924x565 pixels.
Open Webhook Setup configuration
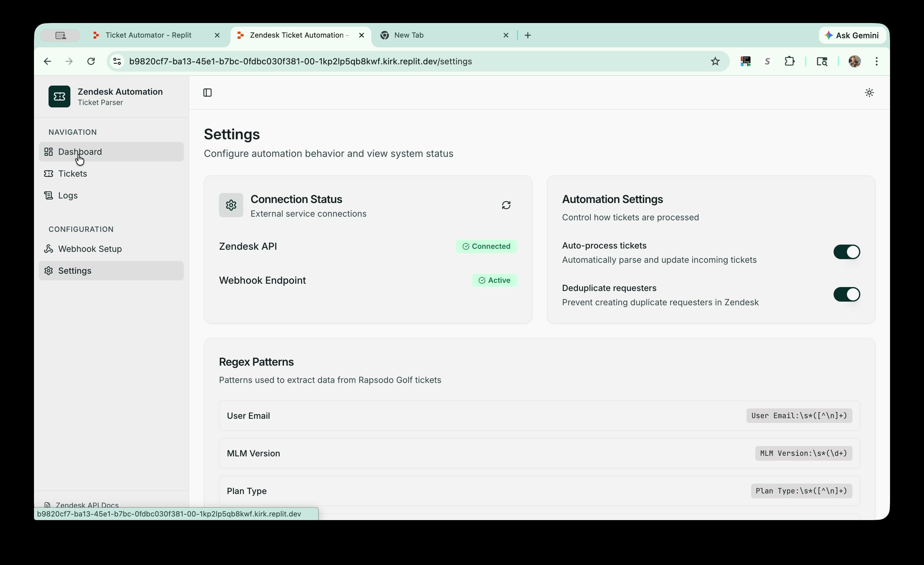pyautogui.click(x=89, y=248)
